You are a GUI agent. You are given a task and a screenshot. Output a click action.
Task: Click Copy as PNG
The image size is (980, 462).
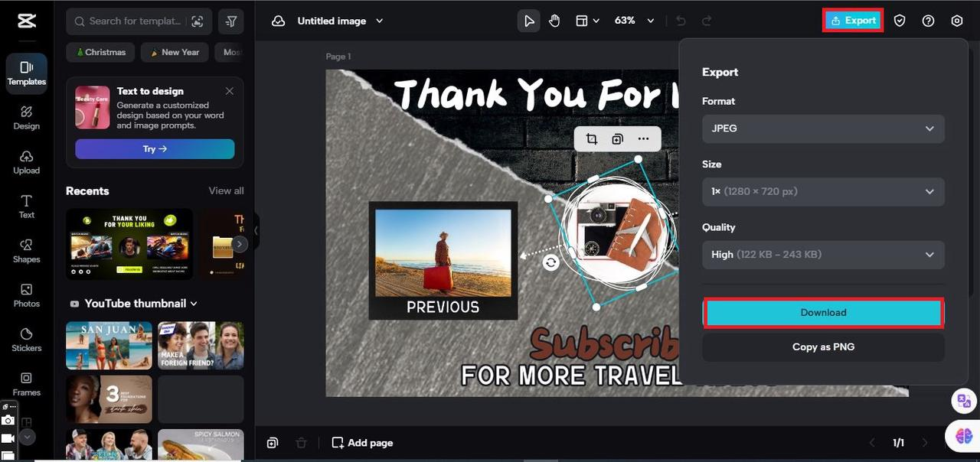tap(823, 346)
